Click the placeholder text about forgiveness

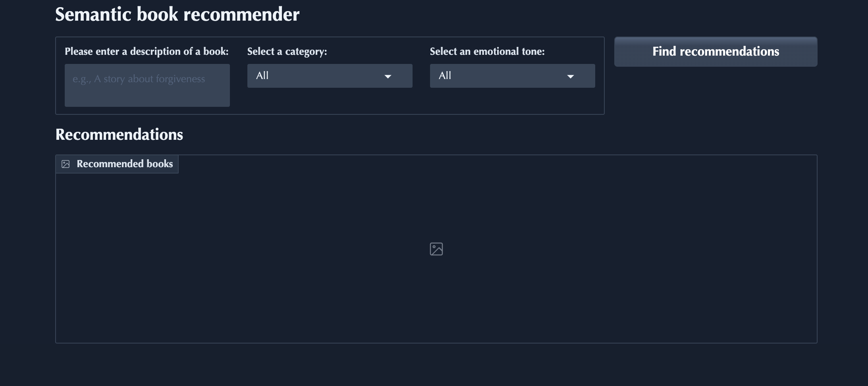tap(139, 79)
